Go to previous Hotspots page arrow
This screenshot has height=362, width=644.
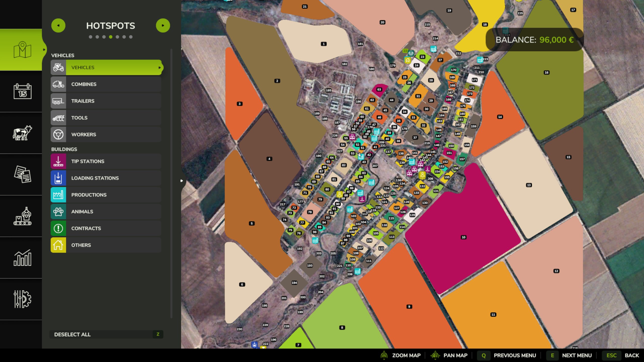(58, 25)
